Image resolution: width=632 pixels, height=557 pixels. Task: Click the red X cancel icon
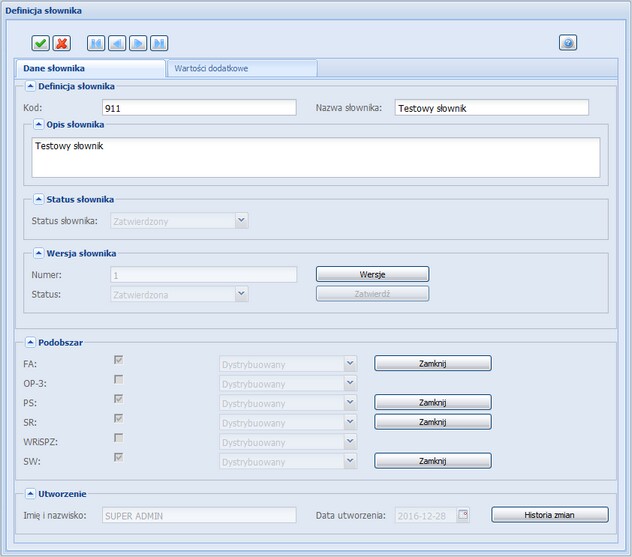tap(62, 43)
